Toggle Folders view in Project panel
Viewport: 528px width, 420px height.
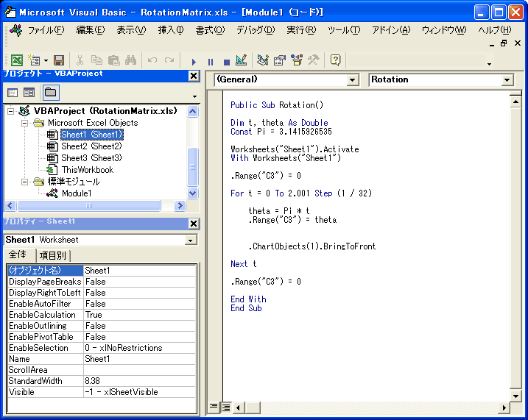[x=51, y=93]
